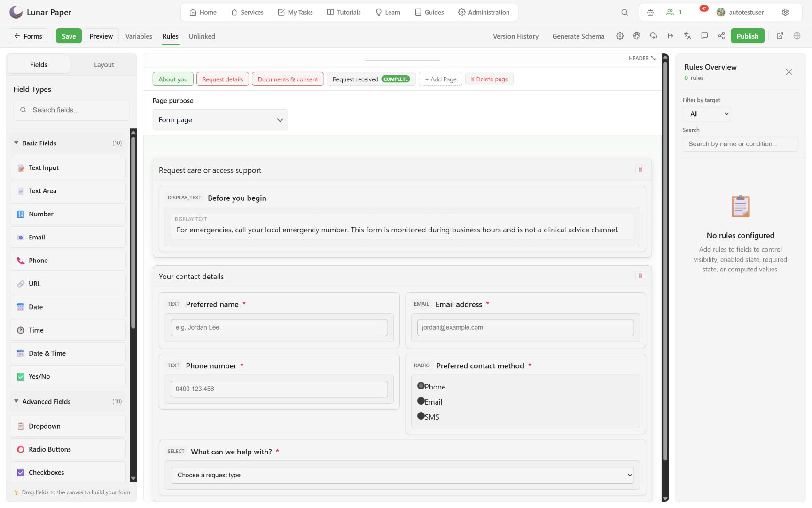Image resolution: width=812 pixels, height=508 pixels.
Task: Open the form settings gear icon beside Generate Schema
Action: pos(620,36)
